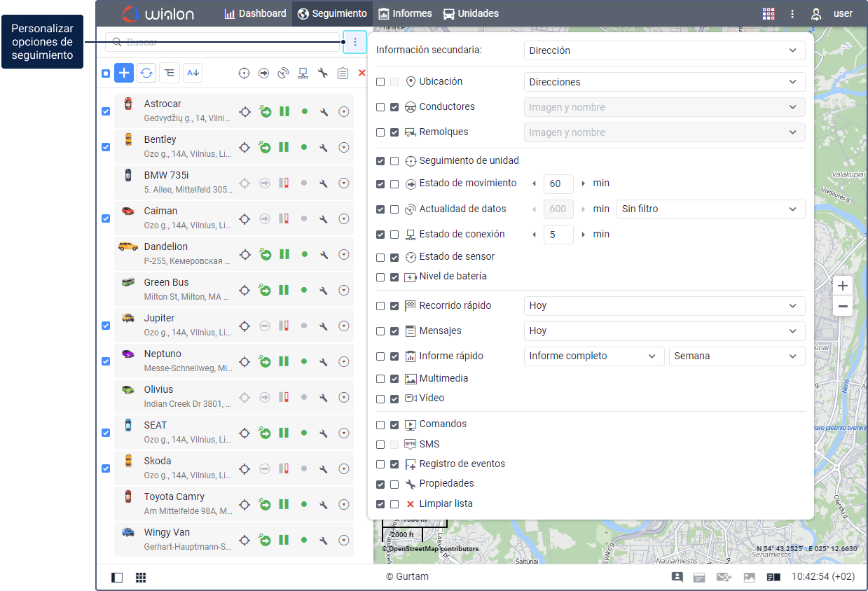The width and height of the screenshot is (868, 591).
Task: Open properties wrench icon for Astrocar
Action: (324, 111)
